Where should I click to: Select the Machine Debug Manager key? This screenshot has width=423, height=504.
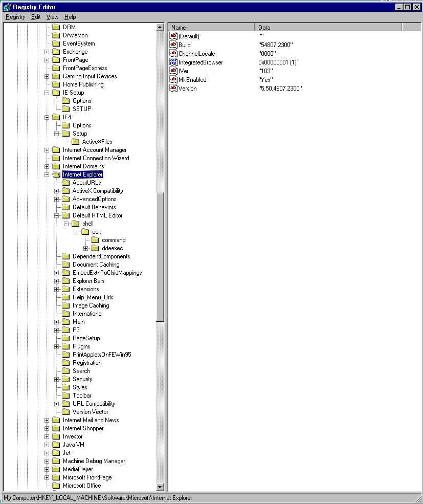point(94,461)
